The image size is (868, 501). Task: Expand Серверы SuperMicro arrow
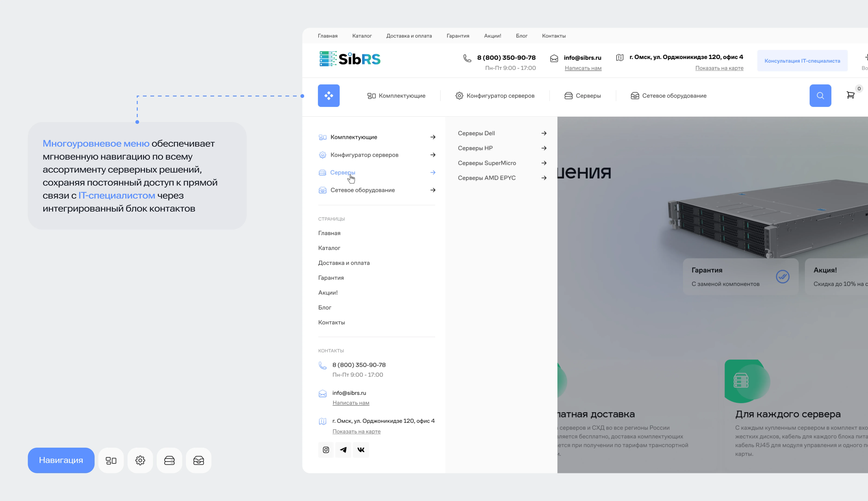tap(544, 163)
